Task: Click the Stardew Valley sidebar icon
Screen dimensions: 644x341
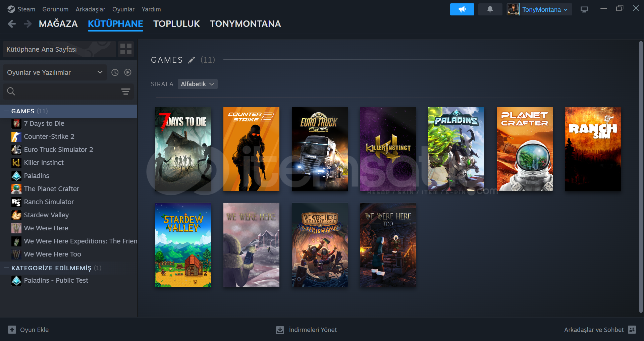Action: click(x=16, y=215)
